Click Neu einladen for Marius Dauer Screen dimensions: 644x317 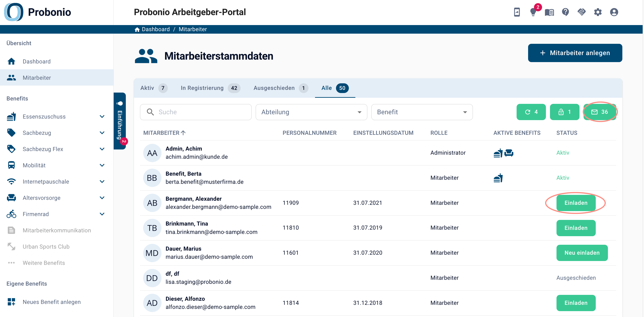click(582, 253)
